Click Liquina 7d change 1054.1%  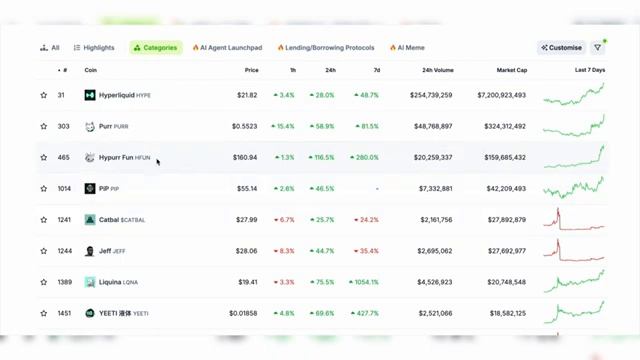pyautogui.click(x=363, y=282)
